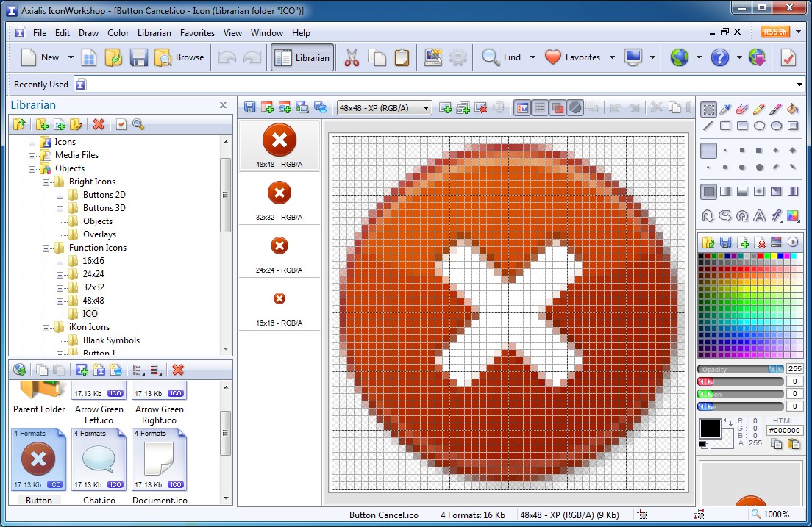Choose the Paint Bucket fill tool

coord(792,109)
